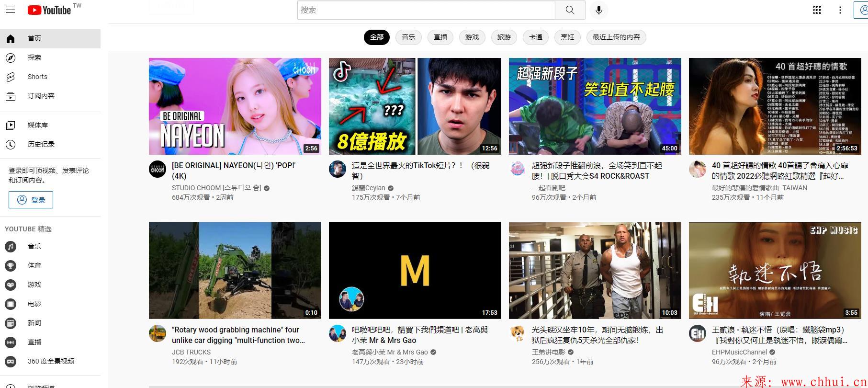
Task: Click the Shorts icon in the sidebar
Action: point(11,77)
